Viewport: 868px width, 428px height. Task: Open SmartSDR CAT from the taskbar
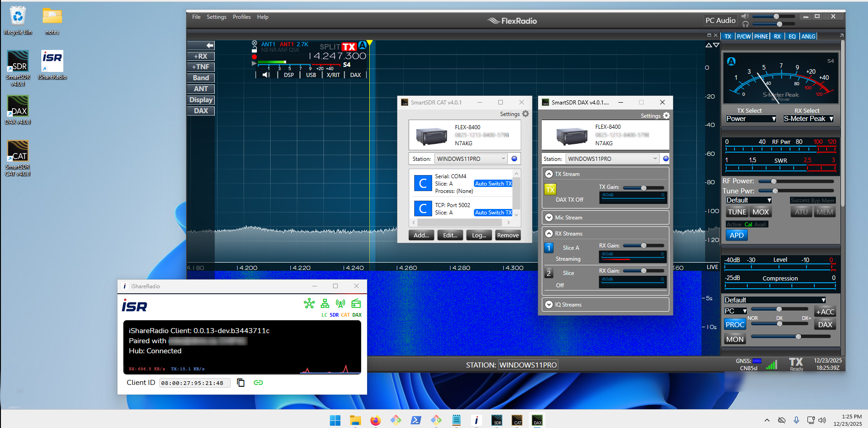(517, 420)
